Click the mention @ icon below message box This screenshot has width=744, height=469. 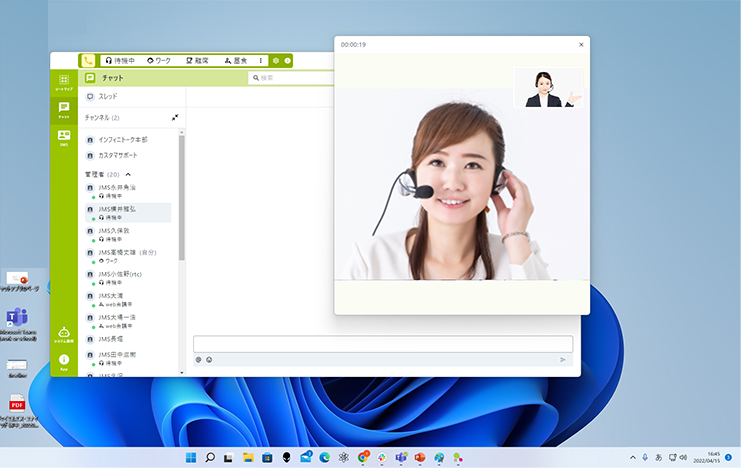coord(199,360)
